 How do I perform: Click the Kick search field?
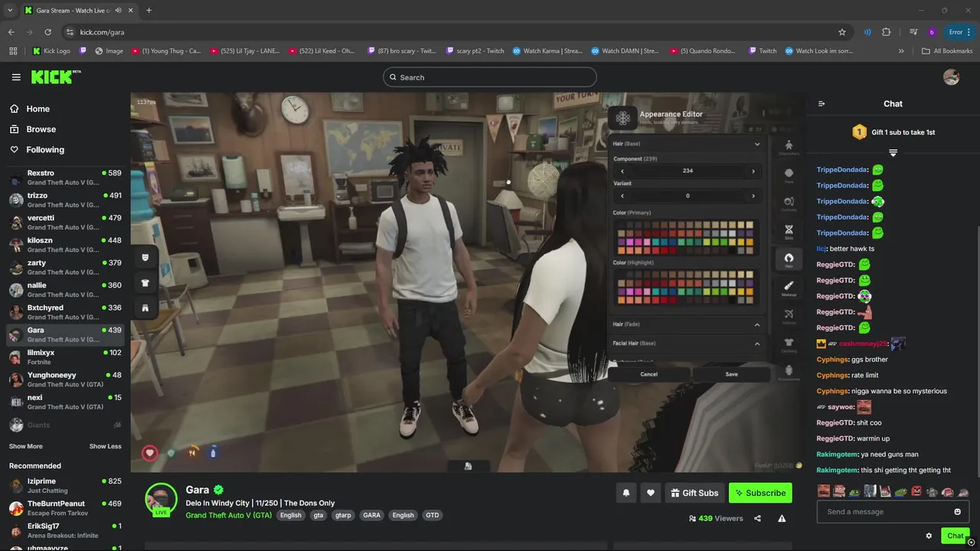pyautogui.click(x=490, y=77)
